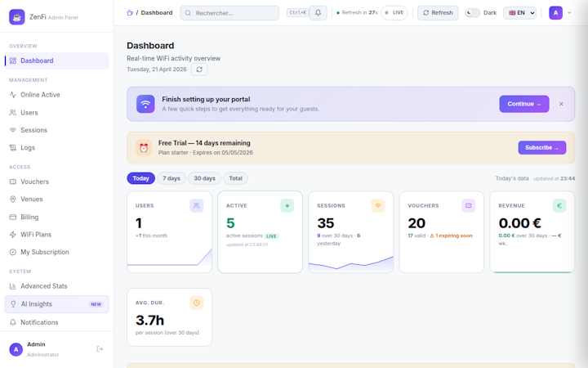This screenshot has height=368, width=588.
Task: Click 'updated at 23:44' timestamp text
Action: coord(554,179)
